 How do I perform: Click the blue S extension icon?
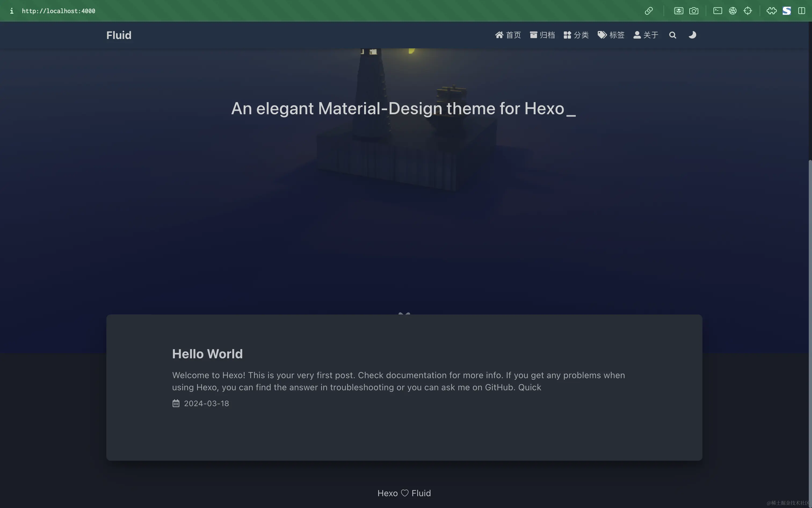coord(786,11)
